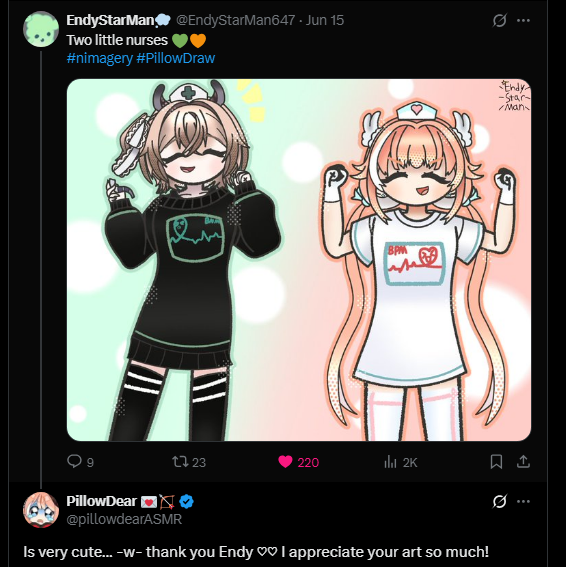566x567 pixels.
Task: Open the @EndyStarMan647 handle
Action: coord(235,20)
